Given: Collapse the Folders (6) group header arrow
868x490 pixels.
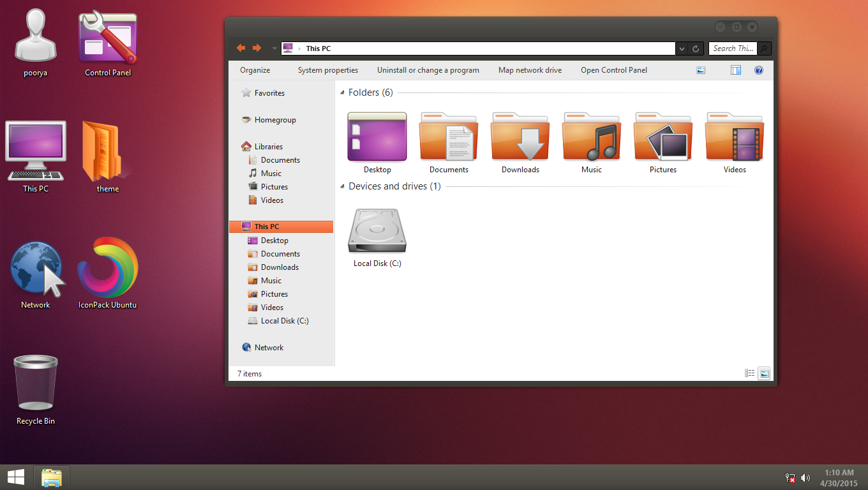Looking at the screenshot, I should pos(343,93).
